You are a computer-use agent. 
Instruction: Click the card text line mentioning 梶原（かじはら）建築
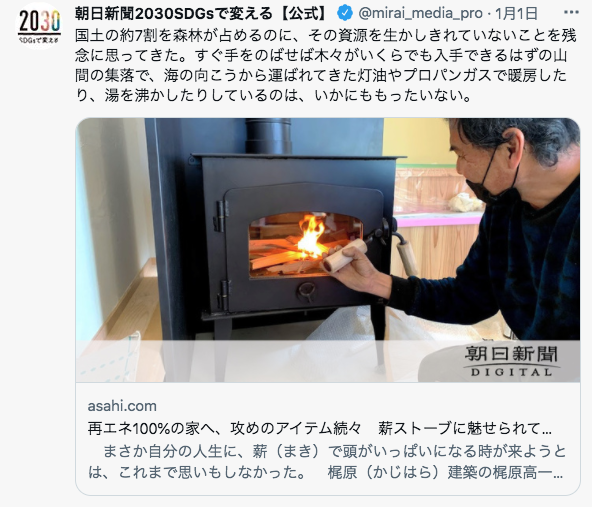click(x=325, y=472)
